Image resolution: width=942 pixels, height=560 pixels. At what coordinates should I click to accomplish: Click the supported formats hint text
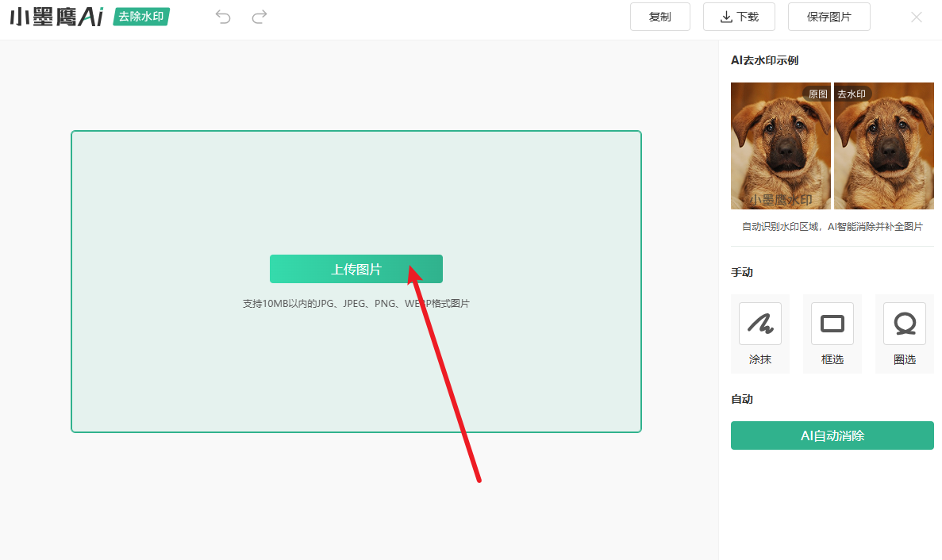(x=356, y=304)
